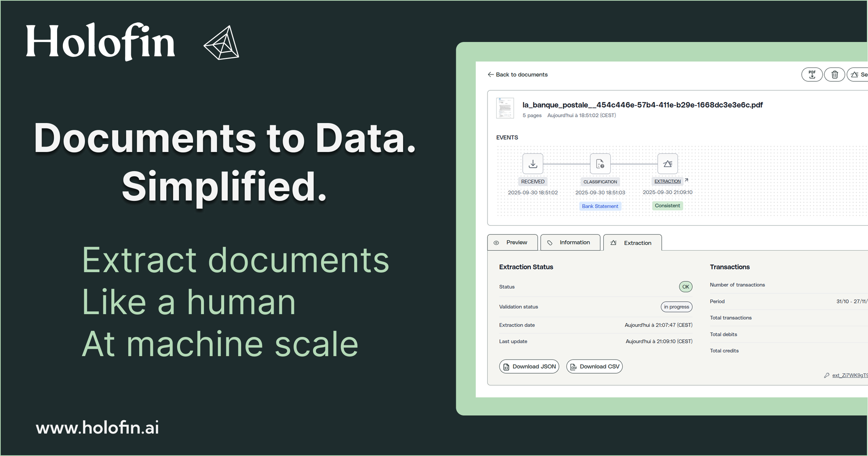868x456 pixels.
Task: Click the Received event download icon
Action: [x=533, y=164]
